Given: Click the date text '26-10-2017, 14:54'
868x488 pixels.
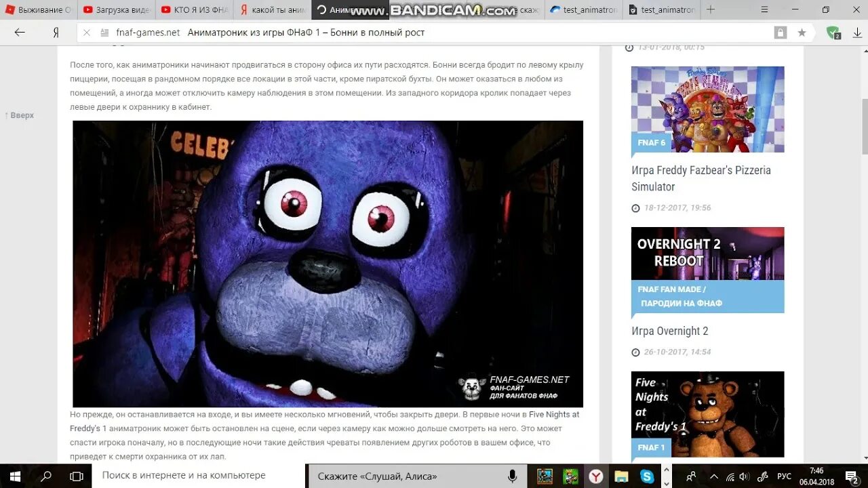Looking at the screenshot, I should 677,352.
